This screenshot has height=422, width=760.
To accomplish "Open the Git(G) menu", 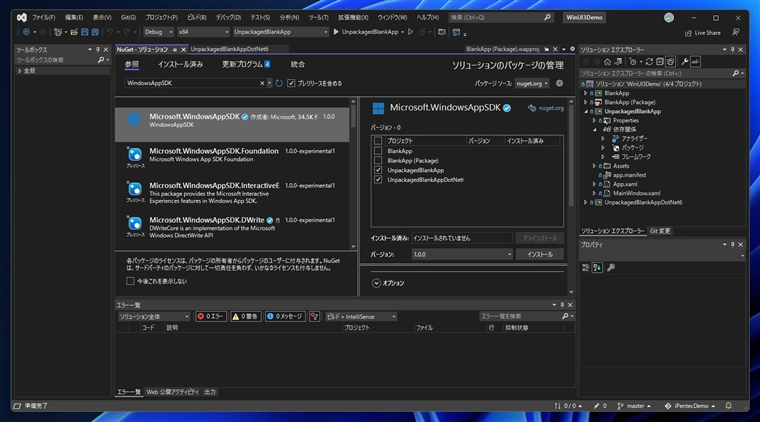I will (128, 17).
